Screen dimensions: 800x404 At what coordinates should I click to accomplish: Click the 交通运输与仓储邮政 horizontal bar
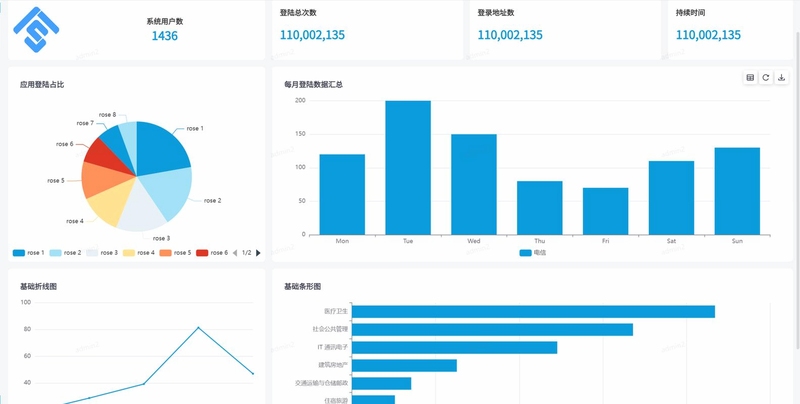click(x=382, y=383)
